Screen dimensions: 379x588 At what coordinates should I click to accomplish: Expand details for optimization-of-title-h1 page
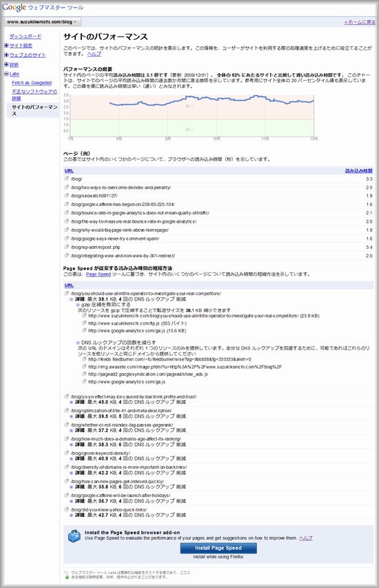click(x=71, y=416)
